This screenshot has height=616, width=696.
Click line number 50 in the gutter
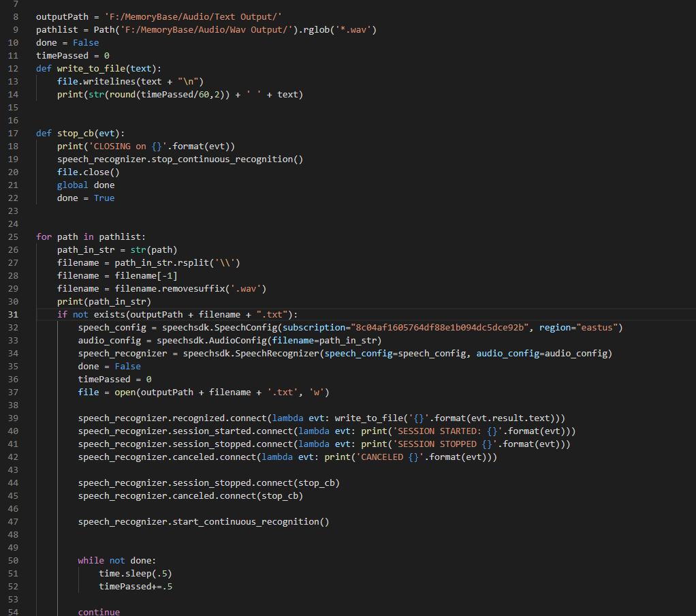13,561
